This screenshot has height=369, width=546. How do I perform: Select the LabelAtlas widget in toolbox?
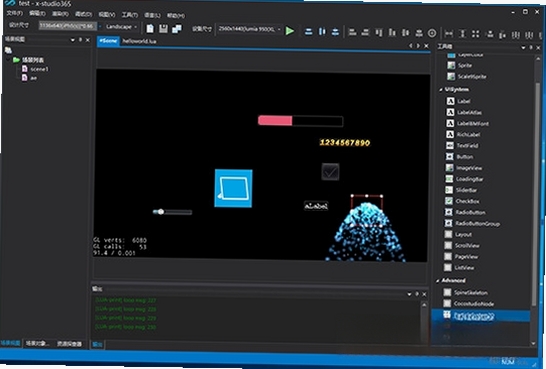464,112
